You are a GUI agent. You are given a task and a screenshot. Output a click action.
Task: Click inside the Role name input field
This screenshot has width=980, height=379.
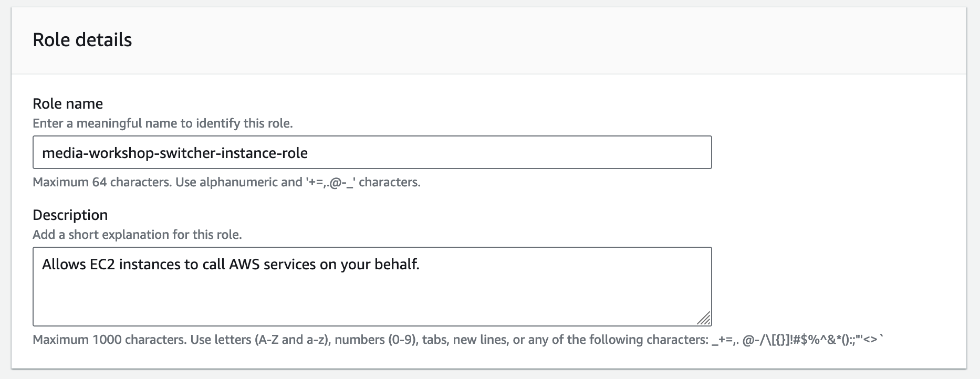[368, 152]
